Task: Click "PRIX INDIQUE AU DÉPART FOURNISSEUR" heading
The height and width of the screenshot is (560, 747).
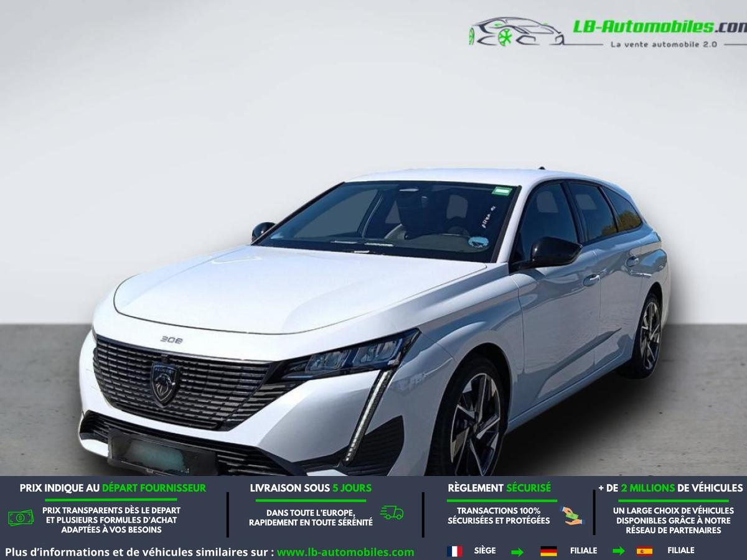Action: (x=113, y=488)
